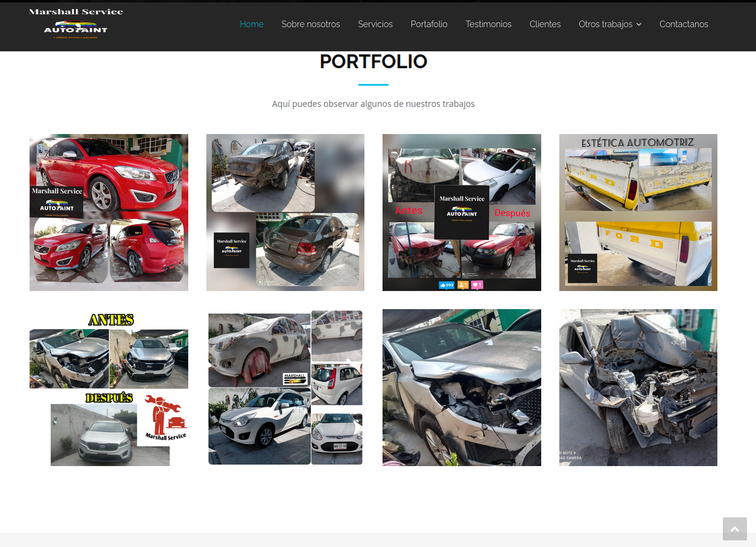Expand the Otros trabajos dropdown
756x547 pixels.
pyautogui.click(x=610, y=24)
